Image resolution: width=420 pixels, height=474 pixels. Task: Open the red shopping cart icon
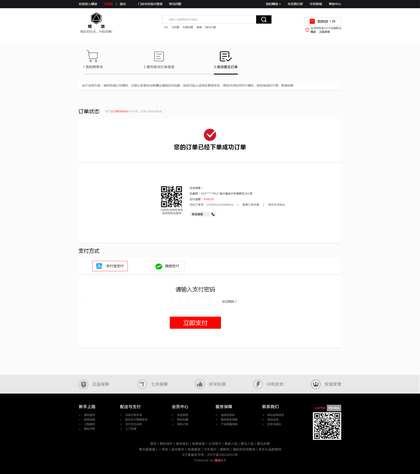tap(312, 21)
